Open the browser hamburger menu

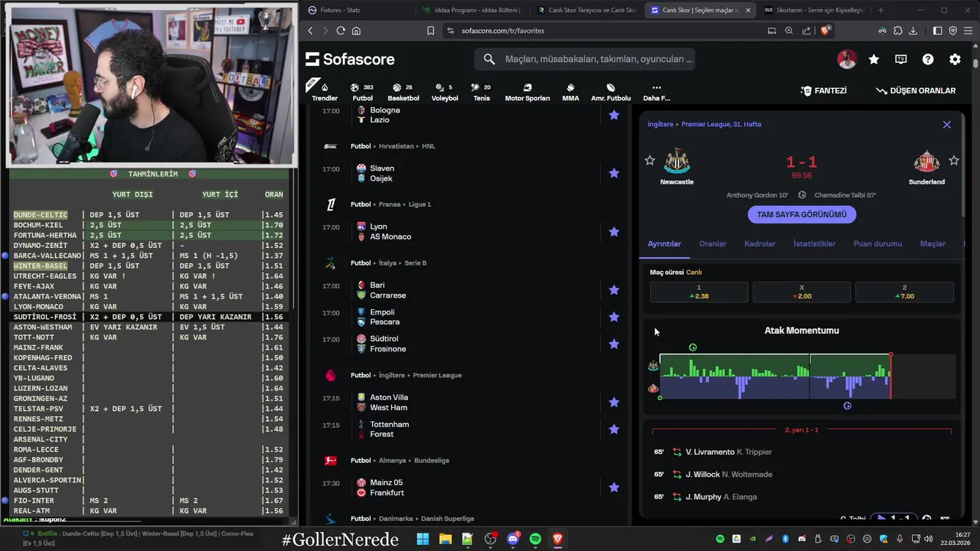968,31
